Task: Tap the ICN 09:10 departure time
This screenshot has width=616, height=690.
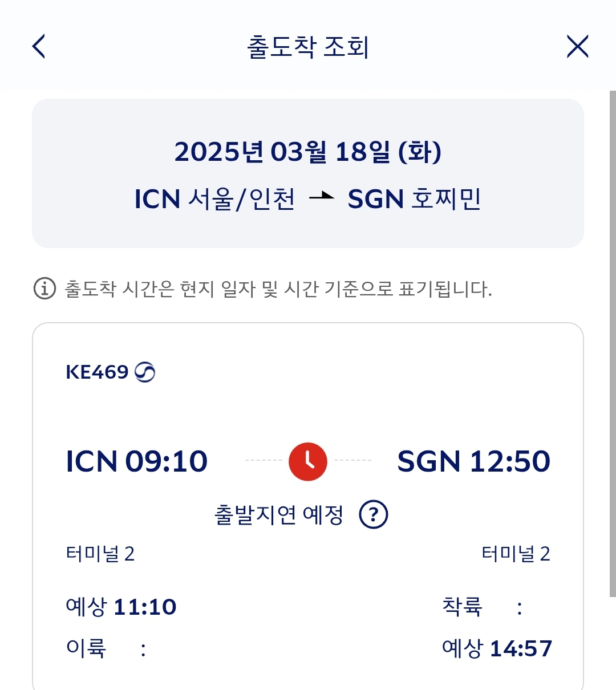Action: click(137, 461)
